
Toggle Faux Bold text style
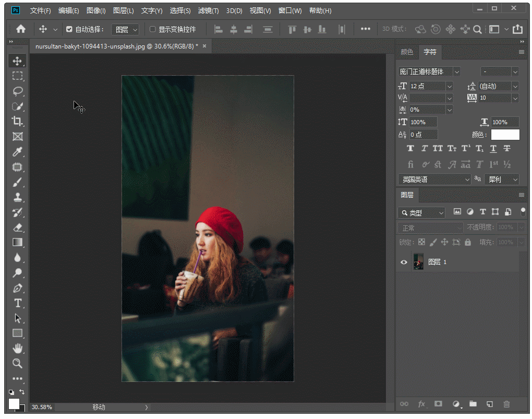click(x=410, y=148)
